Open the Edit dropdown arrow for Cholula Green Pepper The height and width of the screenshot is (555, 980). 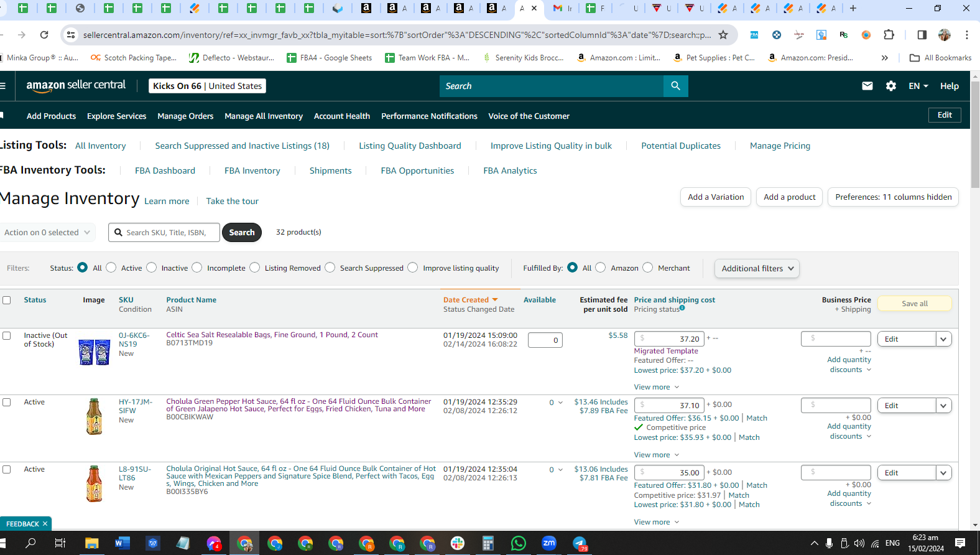click(944, 406)
